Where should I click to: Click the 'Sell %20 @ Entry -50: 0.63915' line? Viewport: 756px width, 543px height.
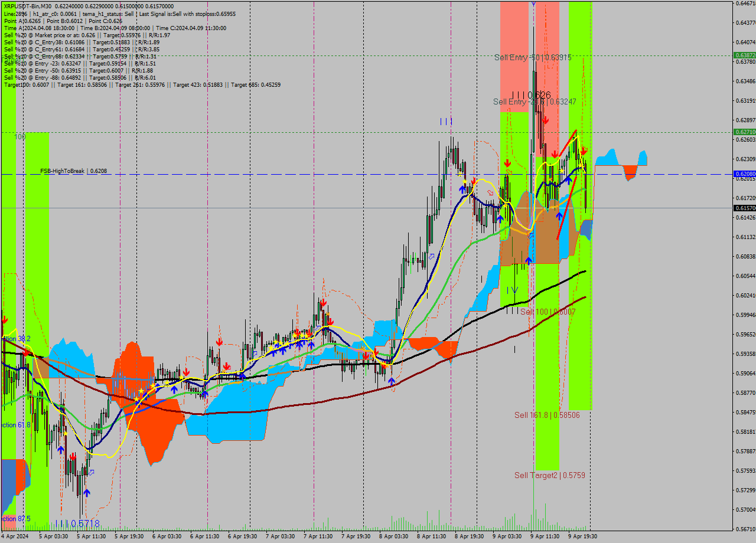(x=78, y=70)
